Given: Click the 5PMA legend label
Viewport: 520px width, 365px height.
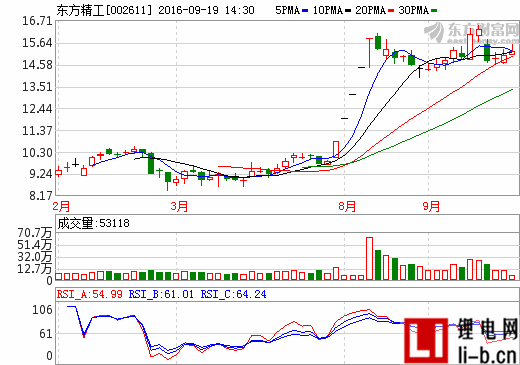Looking at the screenshot, I should (287, 10).
